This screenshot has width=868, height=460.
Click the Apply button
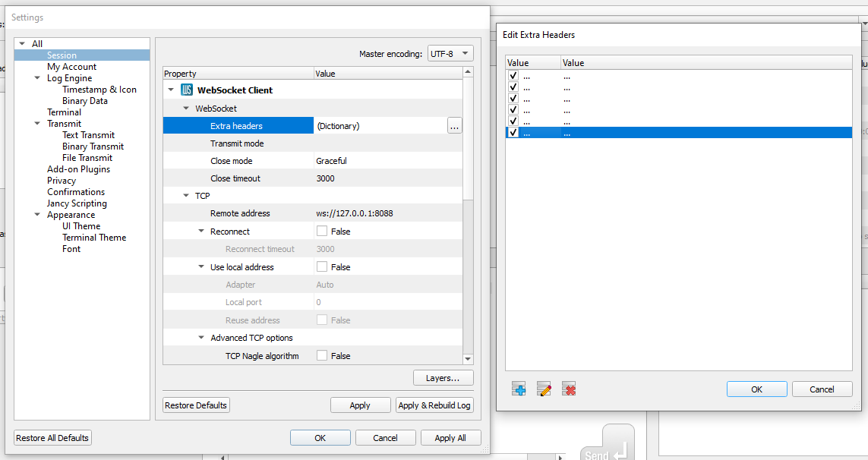360,405
